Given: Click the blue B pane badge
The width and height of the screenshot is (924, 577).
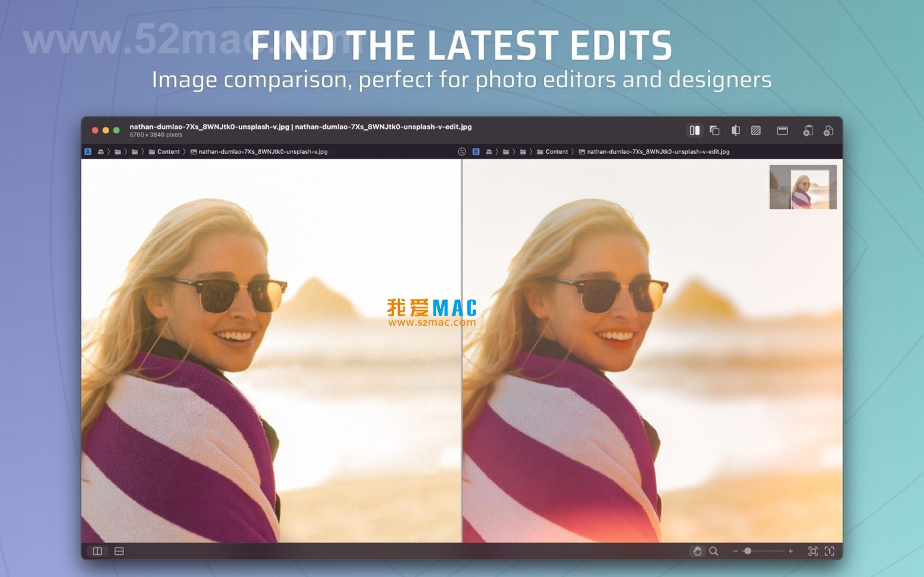Looking at the screenshot, I should [476, 152].
